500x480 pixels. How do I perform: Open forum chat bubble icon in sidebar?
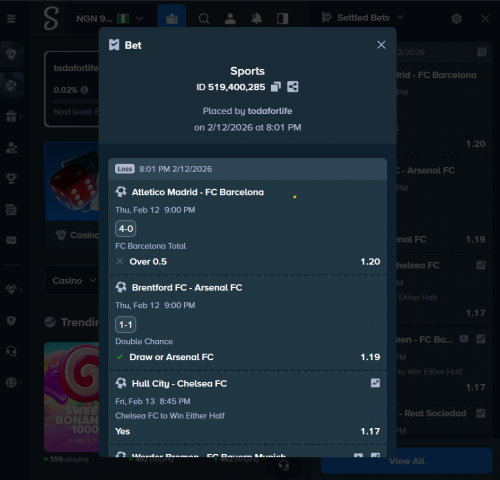[12, 241]
